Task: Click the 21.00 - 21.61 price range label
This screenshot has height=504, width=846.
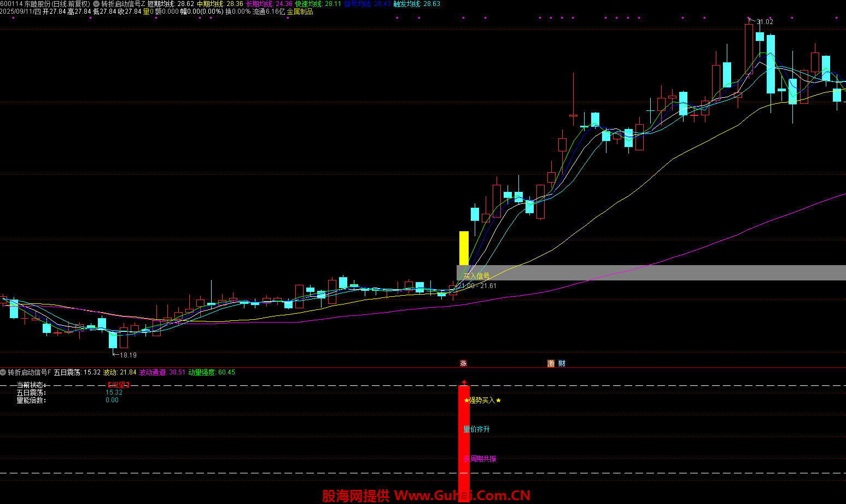Action: tap(477, 286)
